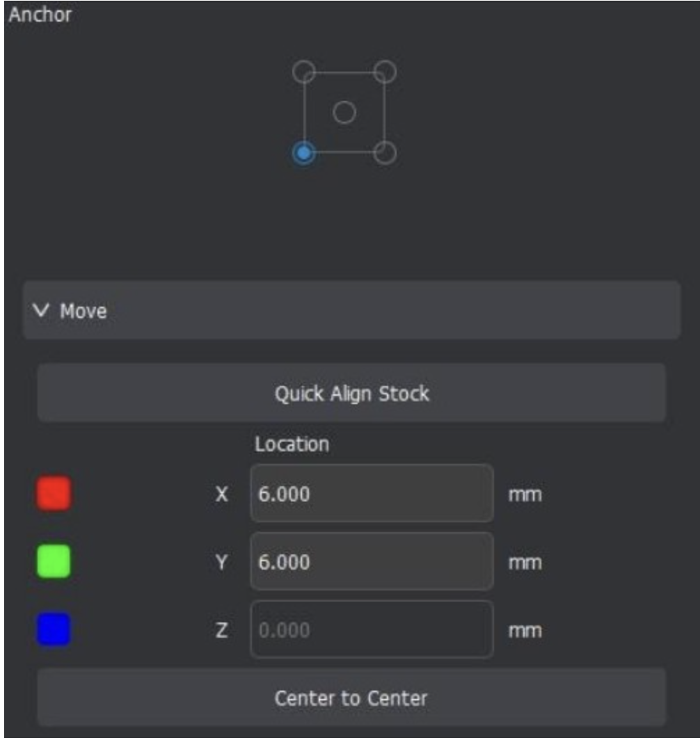Select the top-right anchor point
The image size is (700, 740).
[x=385, y=72]
